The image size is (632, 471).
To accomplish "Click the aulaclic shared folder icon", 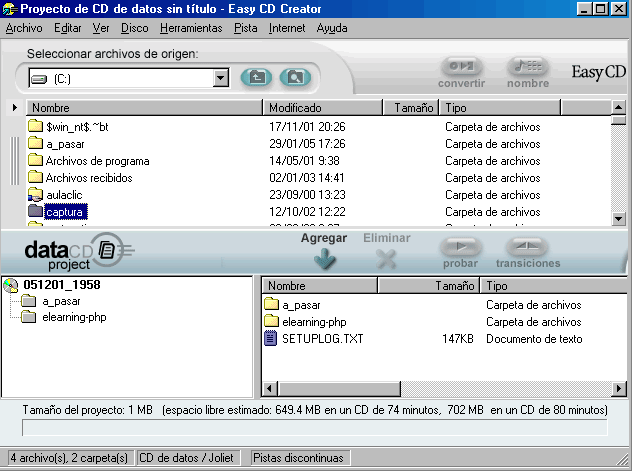I will coord(35,195).
